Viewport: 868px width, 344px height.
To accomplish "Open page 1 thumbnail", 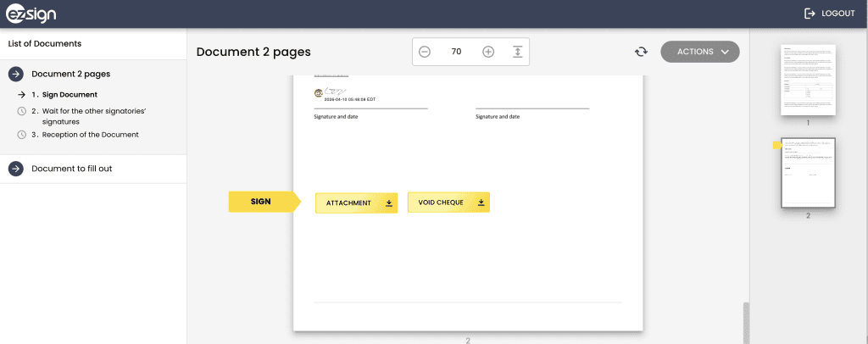I will [807, 80].
